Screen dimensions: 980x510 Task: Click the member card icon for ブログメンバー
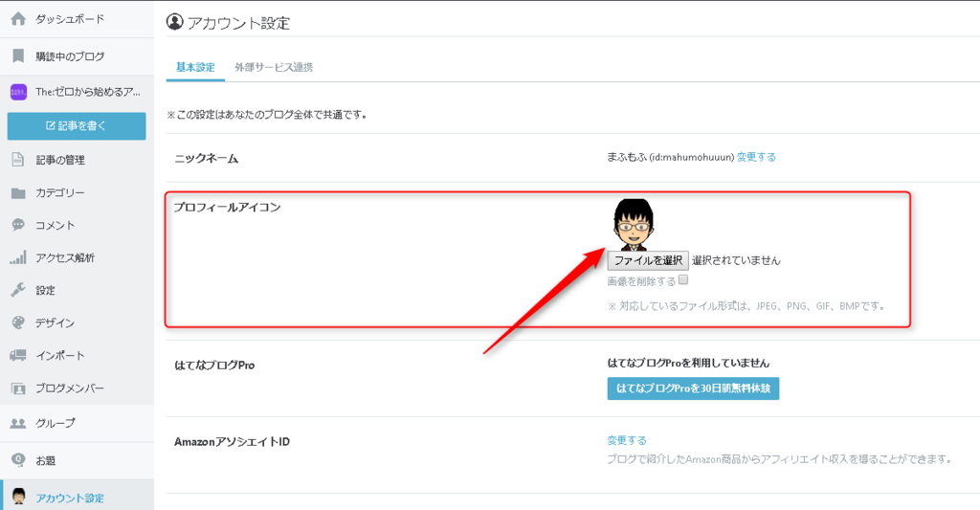[19, 388]
